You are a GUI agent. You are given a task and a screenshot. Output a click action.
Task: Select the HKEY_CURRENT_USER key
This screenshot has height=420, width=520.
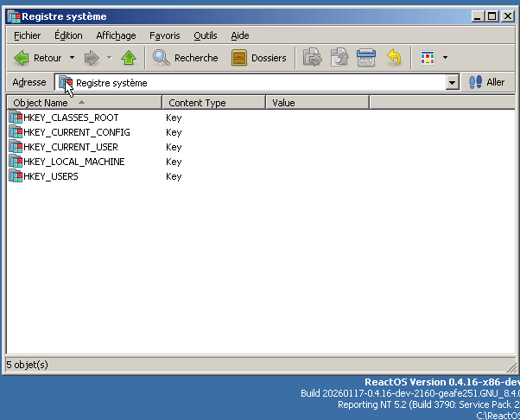(x=70, y=147)
